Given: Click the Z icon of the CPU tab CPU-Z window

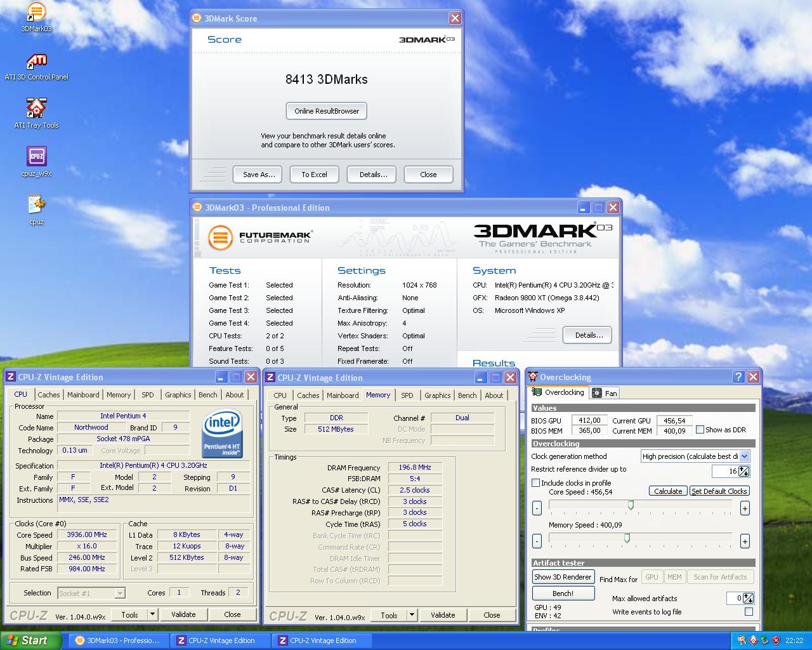Looking at the screenshot, I should click(x=11, y=377).
